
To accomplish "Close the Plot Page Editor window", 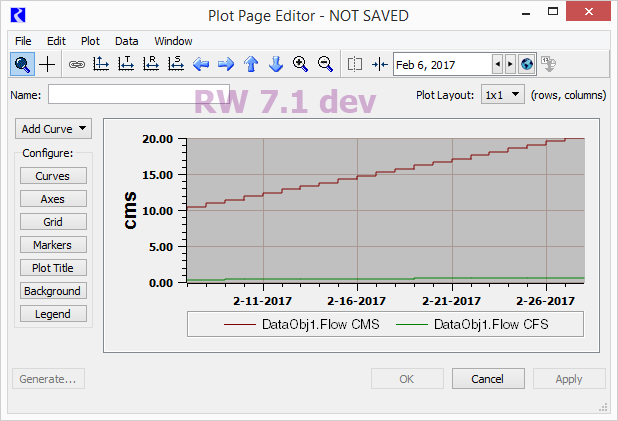I will (588, 11).
